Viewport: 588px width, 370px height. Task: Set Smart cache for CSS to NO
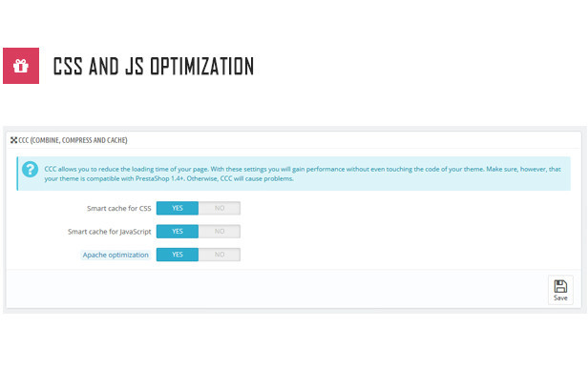[x=220, y=208]
